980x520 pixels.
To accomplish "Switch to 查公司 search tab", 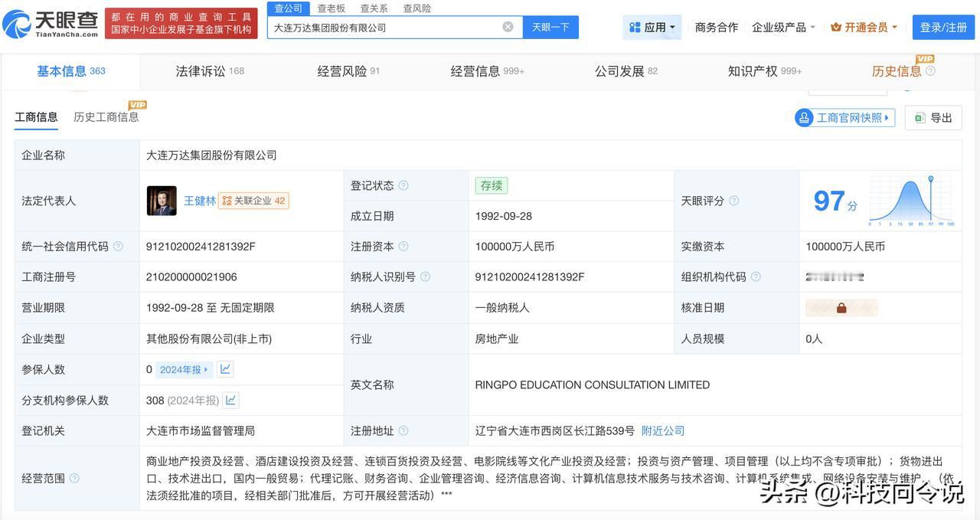I will tap(289, 8).
